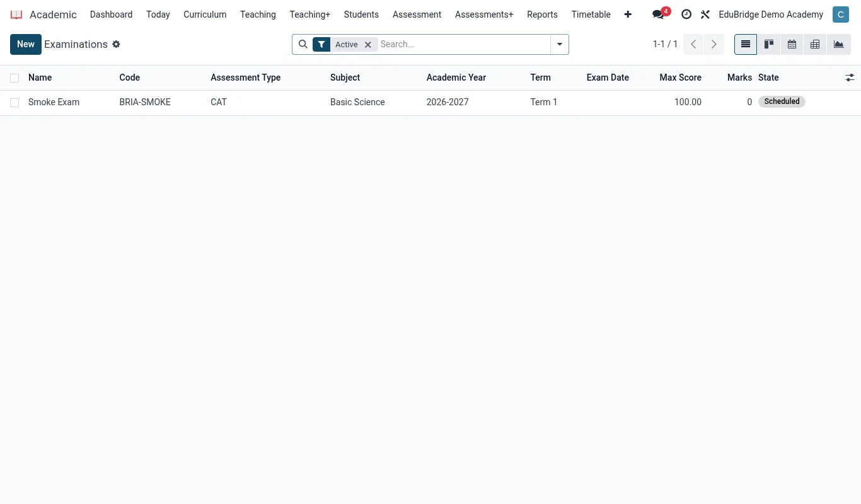This screenshot has height=504, width=861.
Task: Tick the Smoke Exam row checkbox
Action: (14, 103)
